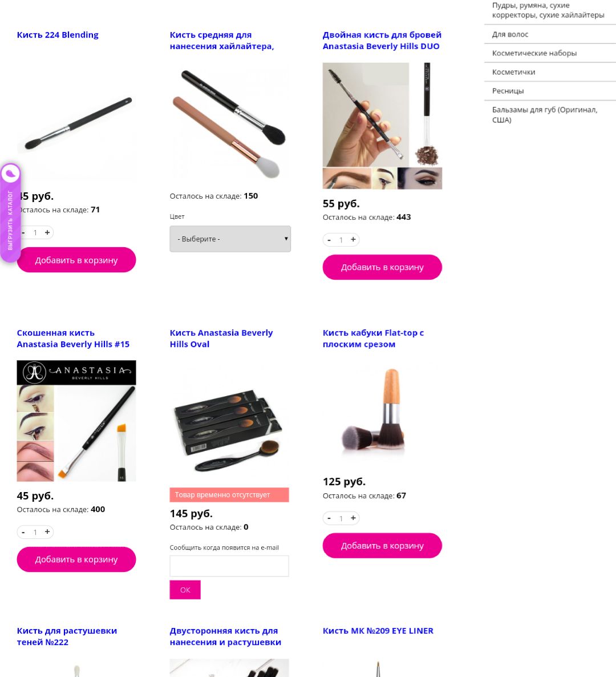
Task: Decrease quantity for the Anastasia DUO brow brush
Action: coord(329,240)
